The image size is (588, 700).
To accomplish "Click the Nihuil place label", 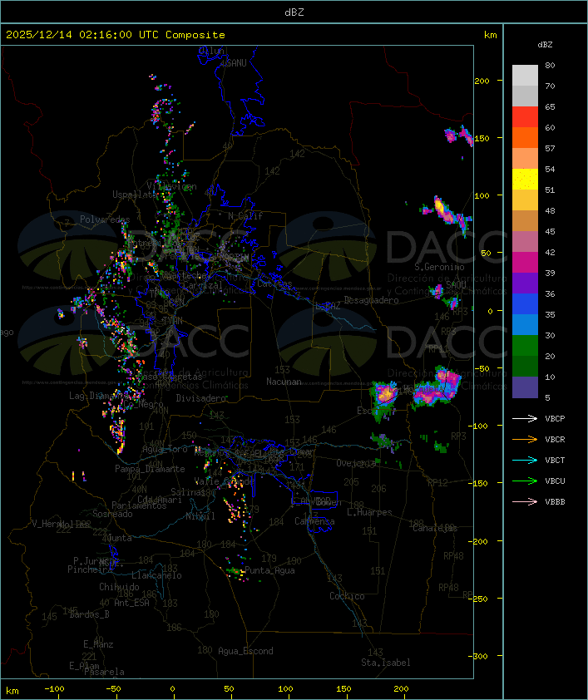I will click(x=200, y=516).
